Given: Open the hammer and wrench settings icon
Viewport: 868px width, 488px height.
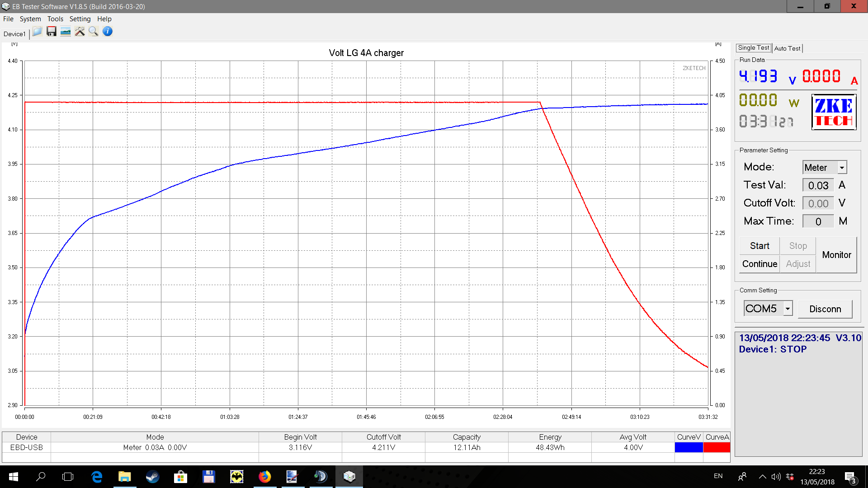Looking at the screenshot, I should pos(80,31).
